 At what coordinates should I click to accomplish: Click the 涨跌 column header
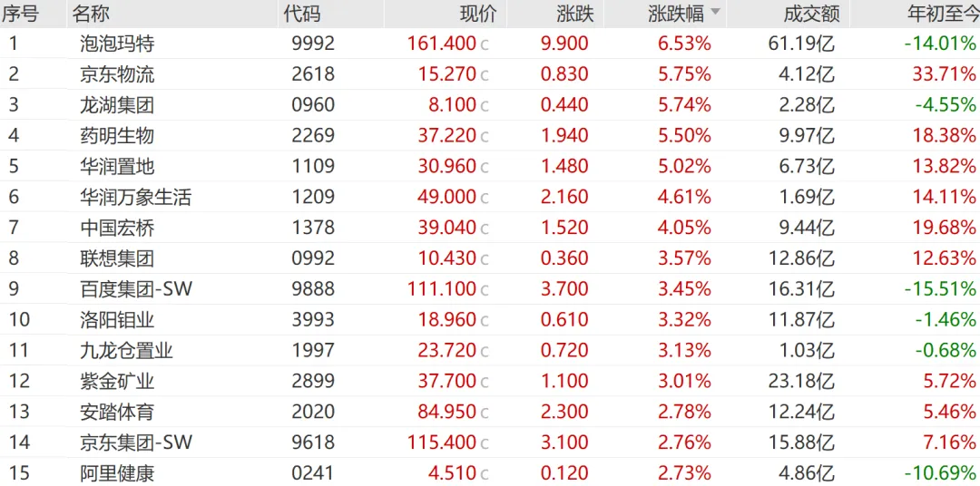pos(575,14)
